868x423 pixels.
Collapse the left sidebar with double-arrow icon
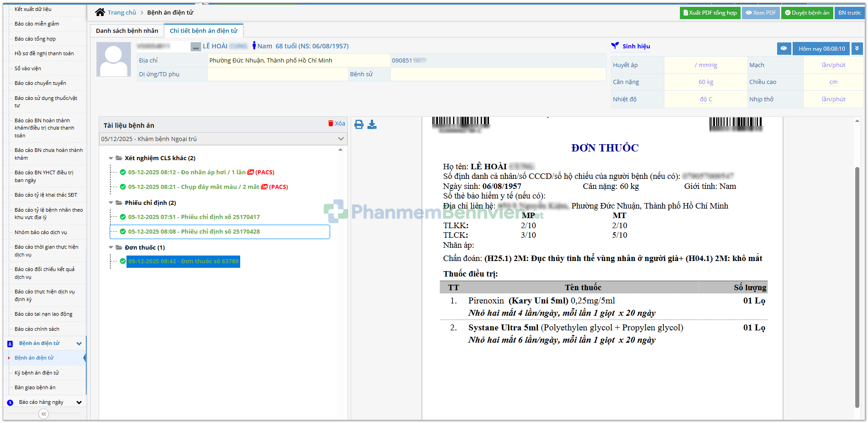point(44,414)
